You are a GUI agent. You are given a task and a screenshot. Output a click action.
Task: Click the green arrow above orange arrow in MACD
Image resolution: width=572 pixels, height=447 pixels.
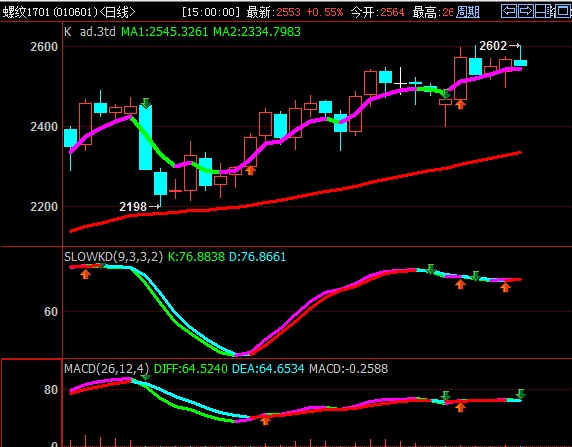(445, 396)
